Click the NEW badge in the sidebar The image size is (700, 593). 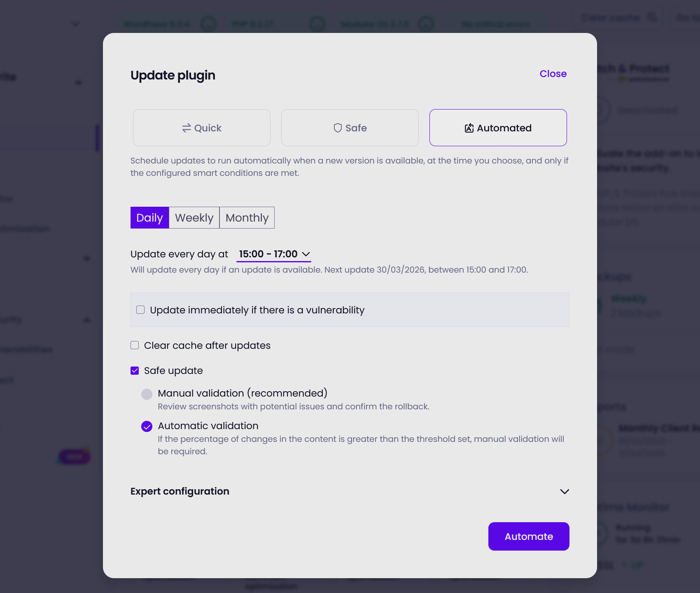[74, 456]
